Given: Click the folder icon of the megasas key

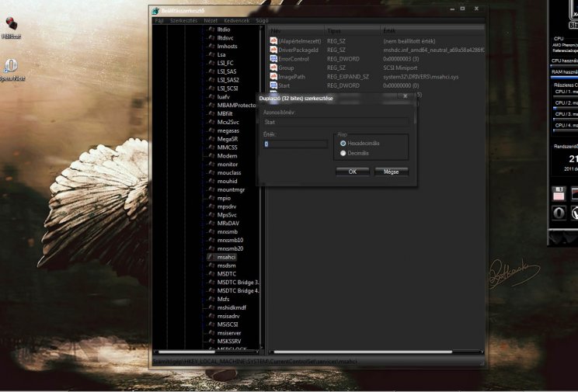Looking at the screenshot, I should (x=211, y=130).
